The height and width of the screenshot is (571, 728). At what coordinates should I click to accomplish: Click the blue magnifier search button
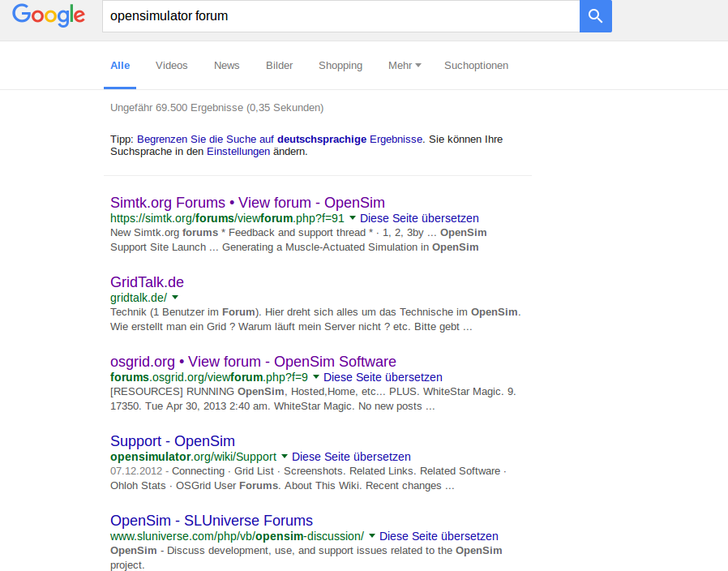pos(596,15)
